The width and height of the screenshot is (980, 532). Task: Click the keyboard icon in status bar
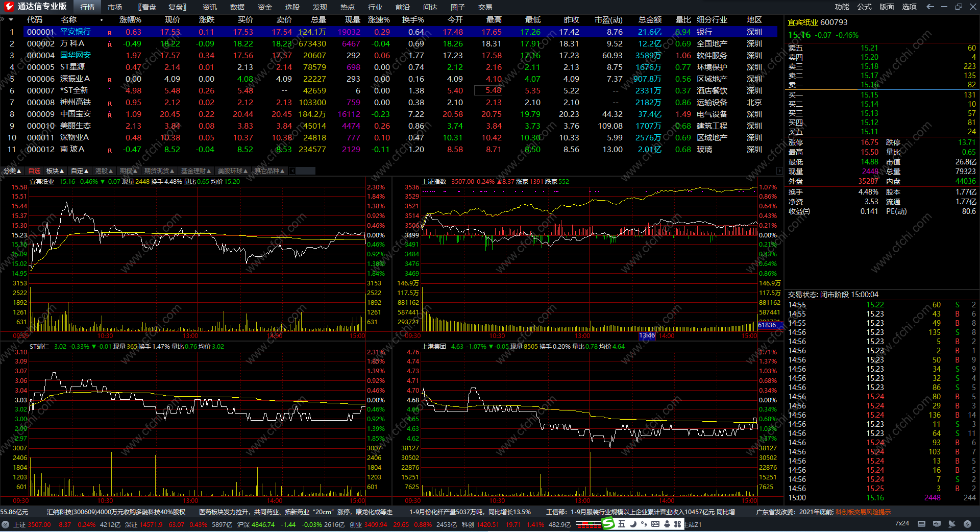(921, 524)
